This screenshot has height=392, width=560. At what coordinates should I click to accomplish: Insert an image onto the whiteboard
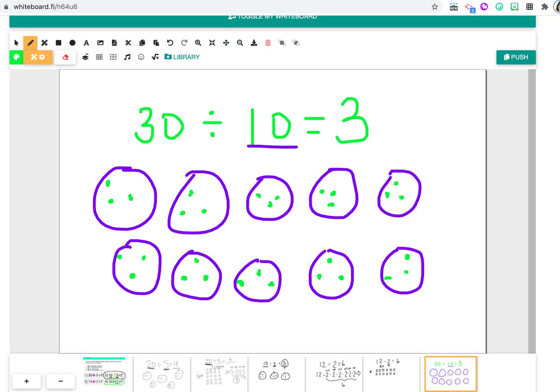click(100, 42)
